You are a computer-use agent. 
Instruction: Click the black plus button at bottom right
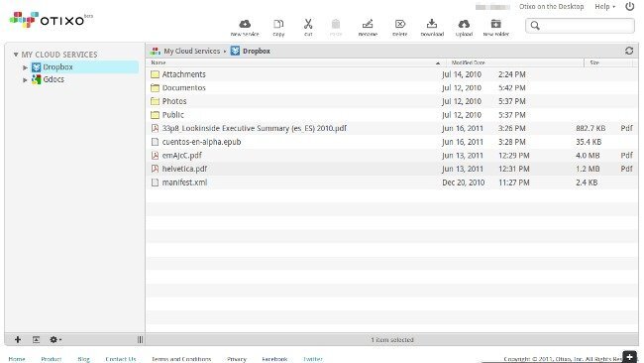tap(629, 357)
